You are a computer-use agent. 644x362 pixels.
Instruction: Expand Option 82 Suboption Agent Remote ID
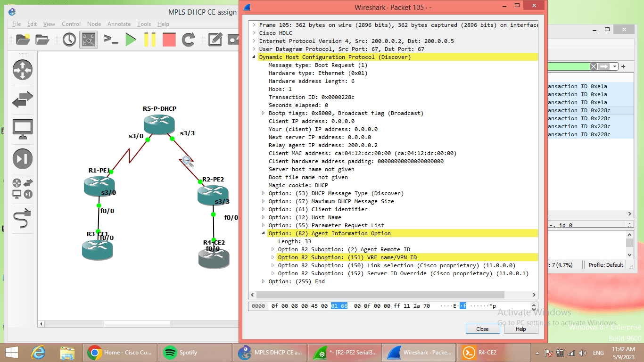[272, 249]
